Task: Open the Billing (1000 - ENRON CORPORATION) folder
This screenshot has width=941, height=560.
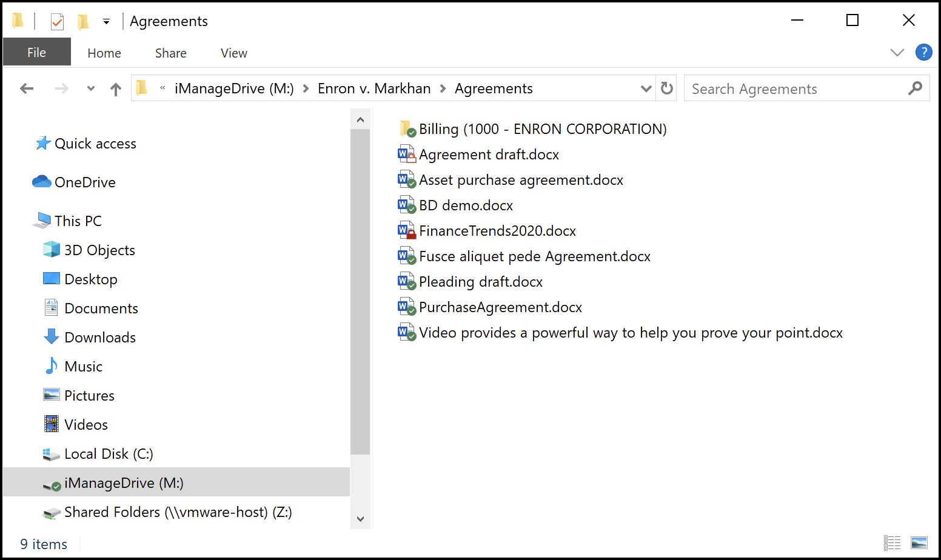Action: tap(542, 129)
